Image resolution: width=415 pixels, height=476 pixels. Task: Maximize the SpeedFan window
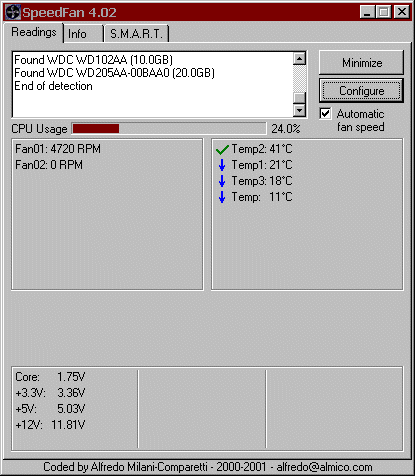click(384, 12)
